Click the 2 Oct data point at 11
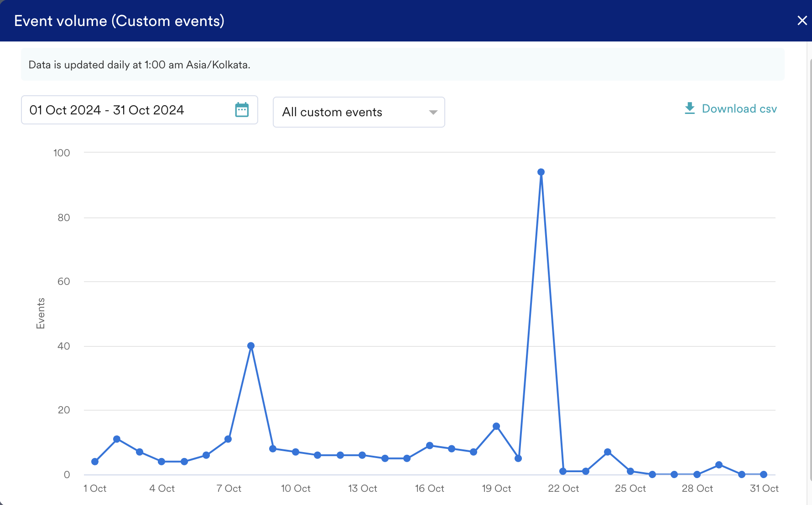 coord(117,439)
